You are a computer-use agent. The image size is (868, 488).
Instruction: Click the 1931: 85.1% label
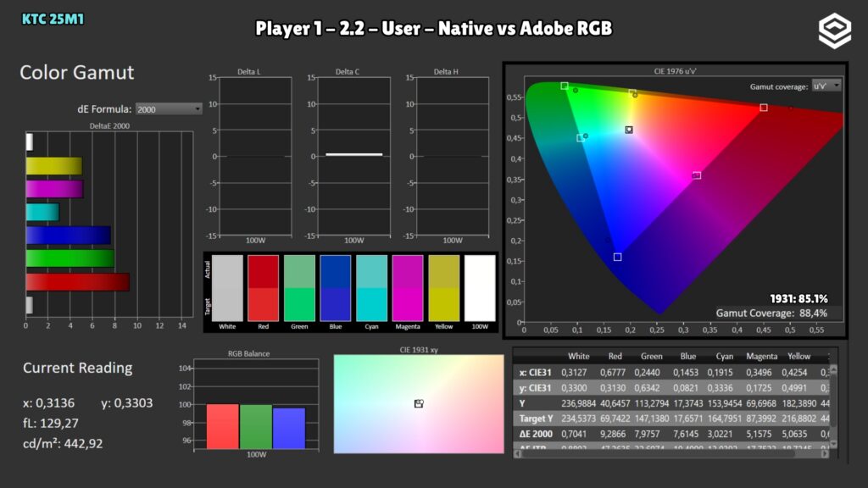pos(798,298)
